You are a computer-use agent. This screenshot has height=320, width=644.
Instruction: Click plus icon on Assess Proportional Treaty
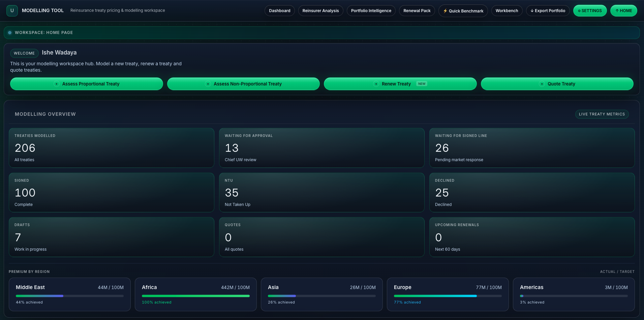pyautogui.click(x=57, y=84)
